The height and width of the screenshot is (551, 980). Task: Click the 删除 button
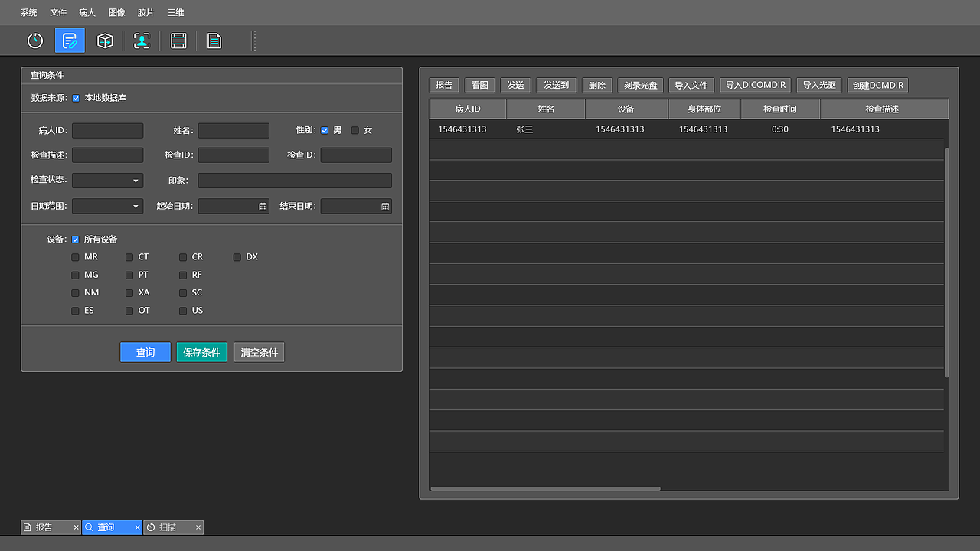point(597,85)
